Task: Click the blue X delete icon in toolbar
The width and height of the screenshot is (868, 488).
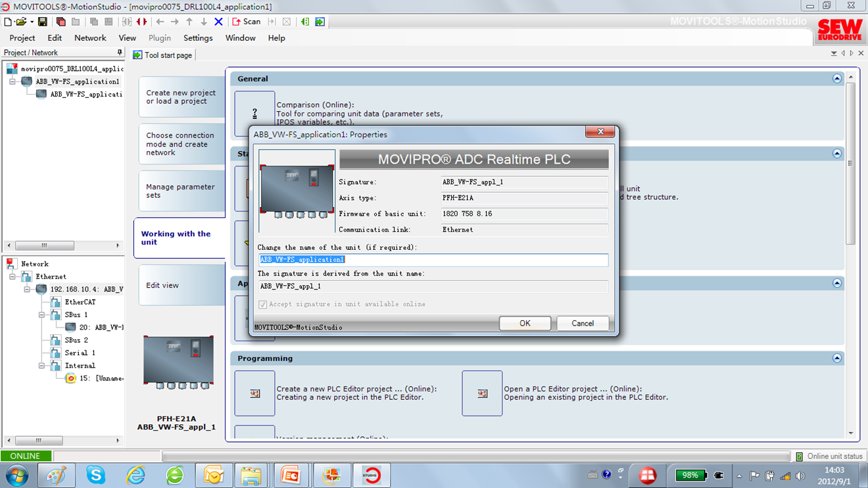Action: (x=219, y=22)
